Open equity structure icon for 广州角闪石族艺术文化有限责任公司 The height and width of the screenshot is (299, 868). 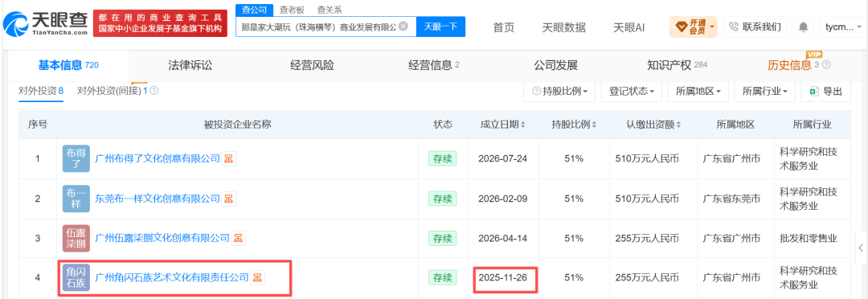coord(257,277)
